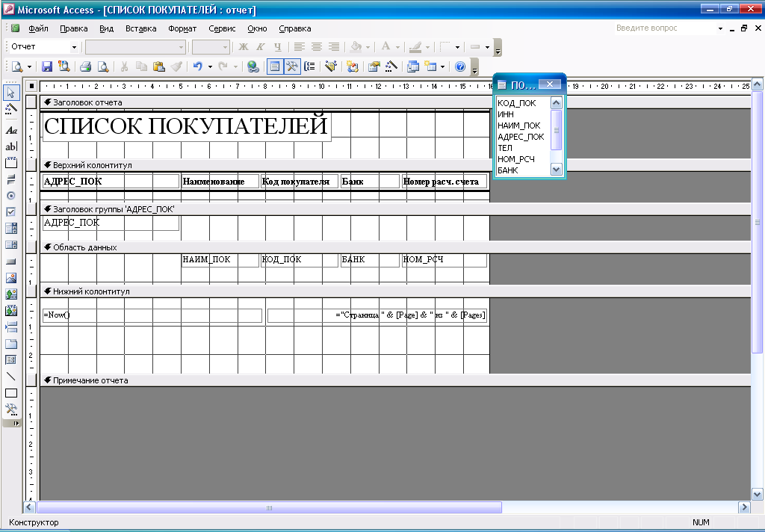Click the Область данных section bar
765x532 pixels.
tap(395, 247)
